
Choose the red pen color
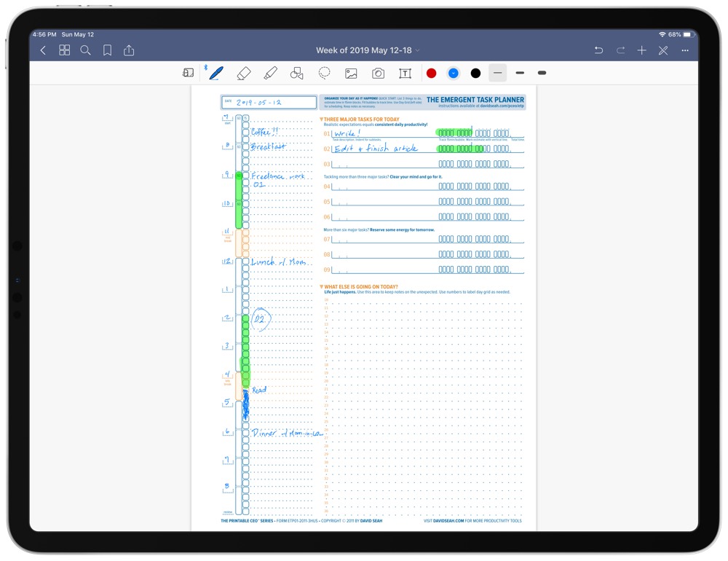(x=431, y=73)
